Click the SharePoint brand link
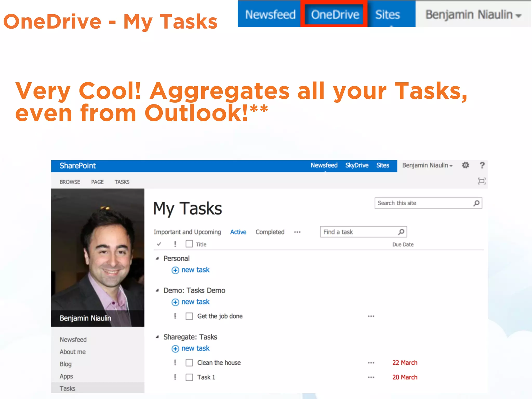The width and height of the screenshot is (532, 399). click(x=78, y=166)
